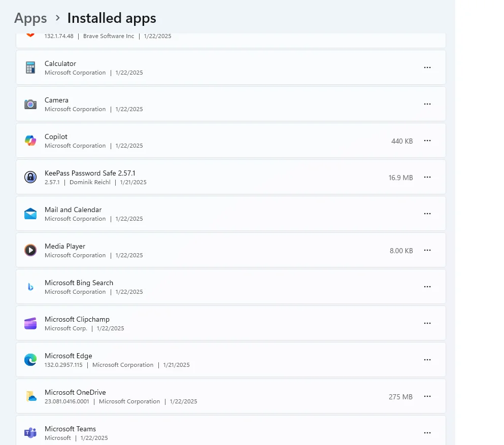Open the three-dot menu for Microsoft Clipchamp
504x445 pixels.
pyautogui.click(x=427, y=323)
